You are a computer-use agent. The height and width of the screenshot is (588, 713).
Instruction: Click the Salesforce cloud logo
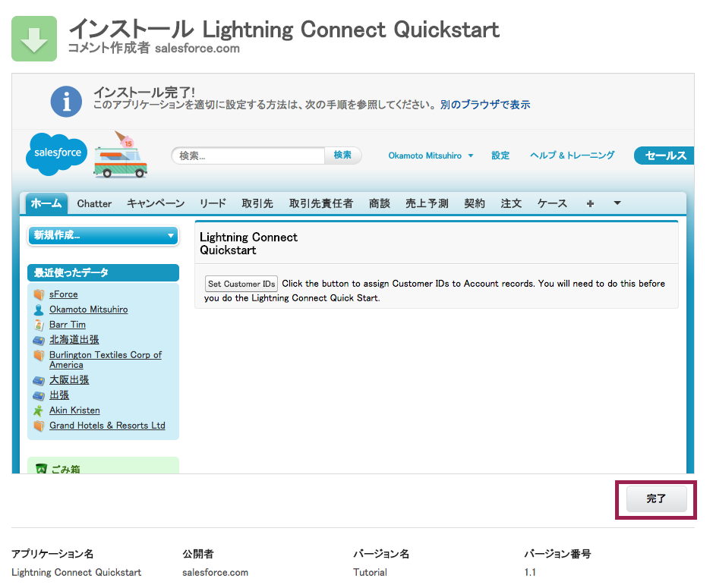tap(57, 154)
